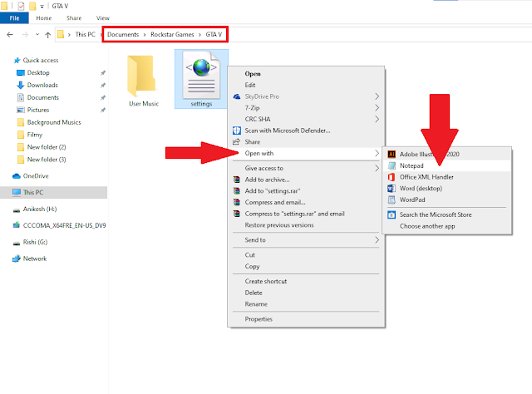
Task: Open Background Musics folder in sidebar
Action: pyautogui.click(x=54, y=122)
